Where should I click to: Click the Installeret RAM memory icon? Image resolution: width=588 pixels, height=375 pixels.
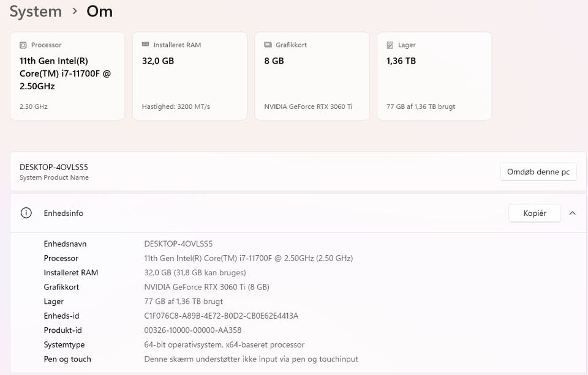tap(146, 45)
